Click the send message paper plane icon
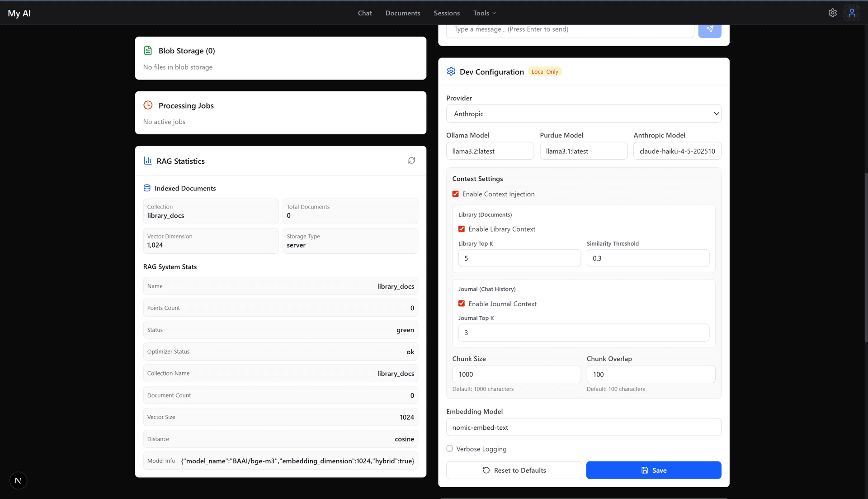Image resolution: width=868 pixels, height=499 pixels. [x=710, y=29]
